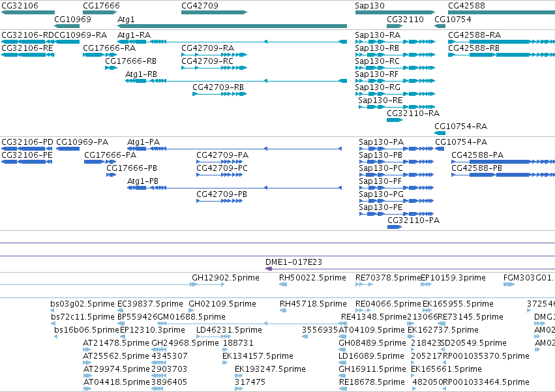Click the AT04418.5prime EST label
Image resolution: width=555 pixels, height=392 pixels.
pyautogui.click(x=117, y=382)
